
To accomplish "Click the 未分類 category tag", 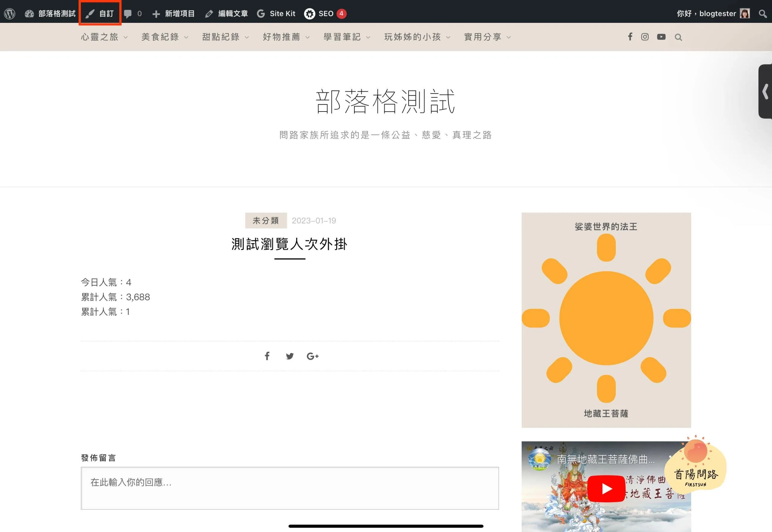I will [266, 220].
